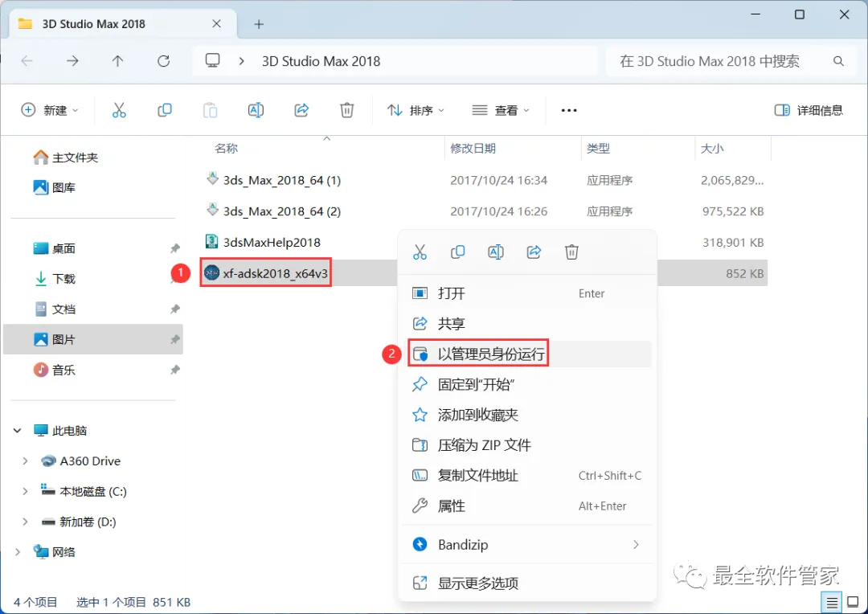Expand the A360 Drive node
The image size is (868, 614).
pos(25,460)
